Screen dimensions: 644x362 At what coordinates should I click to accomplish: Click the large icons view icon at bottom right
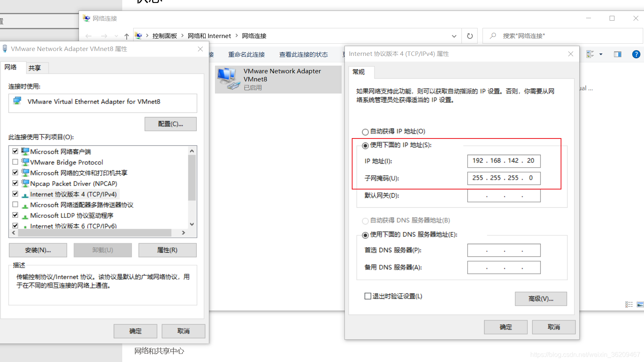point(640,305)
